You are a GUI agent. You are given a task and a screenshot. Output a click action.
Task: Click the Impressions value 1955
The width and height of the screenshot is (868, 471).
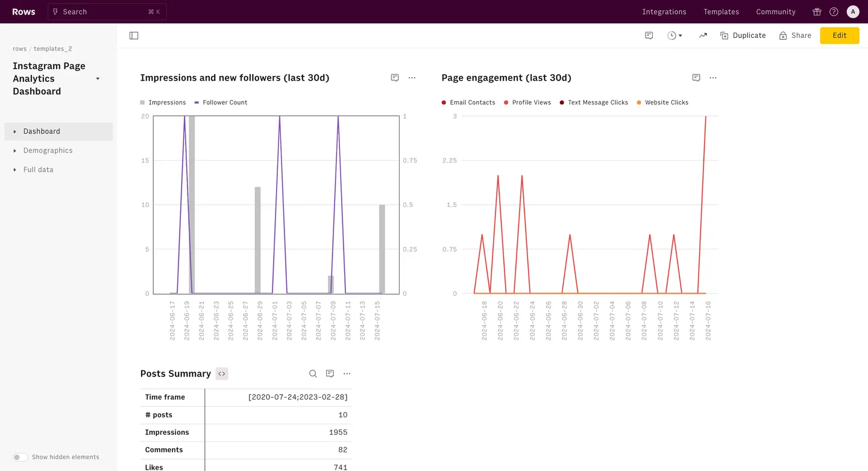[x=338, y=432]
